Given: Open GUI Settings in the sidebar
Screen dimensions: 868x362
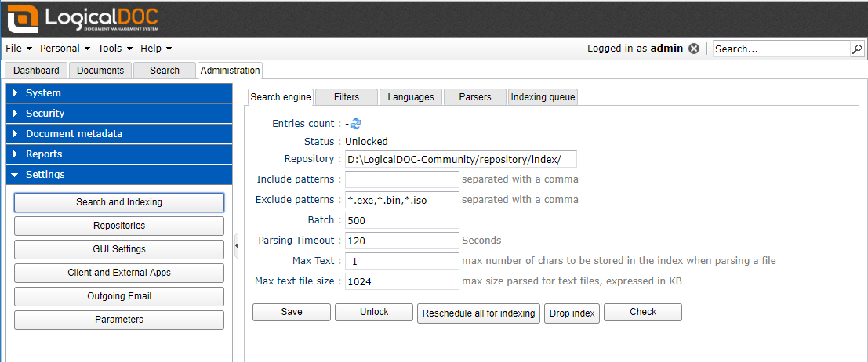Looking at the screenshot, I should (119, 249).
